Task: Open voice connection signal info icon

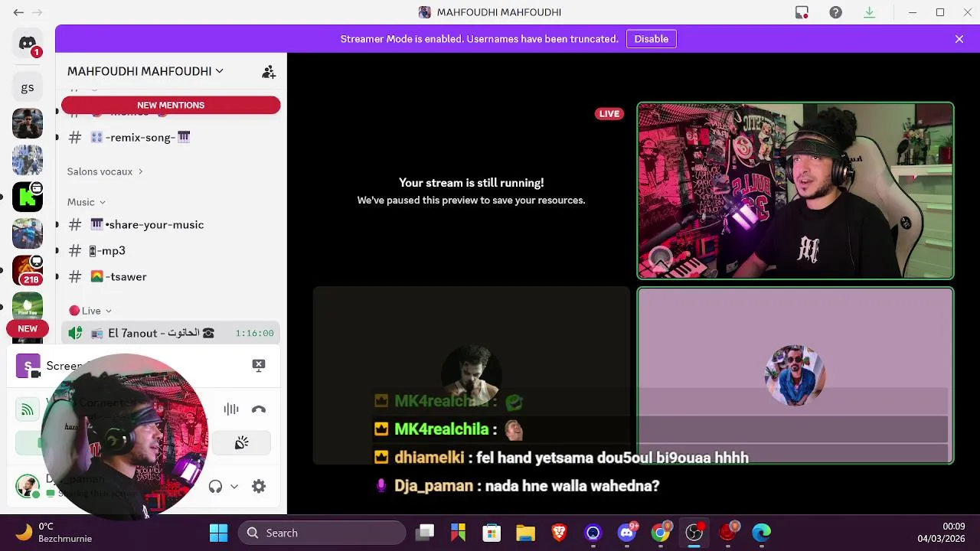Action: [x=28, y=409]
